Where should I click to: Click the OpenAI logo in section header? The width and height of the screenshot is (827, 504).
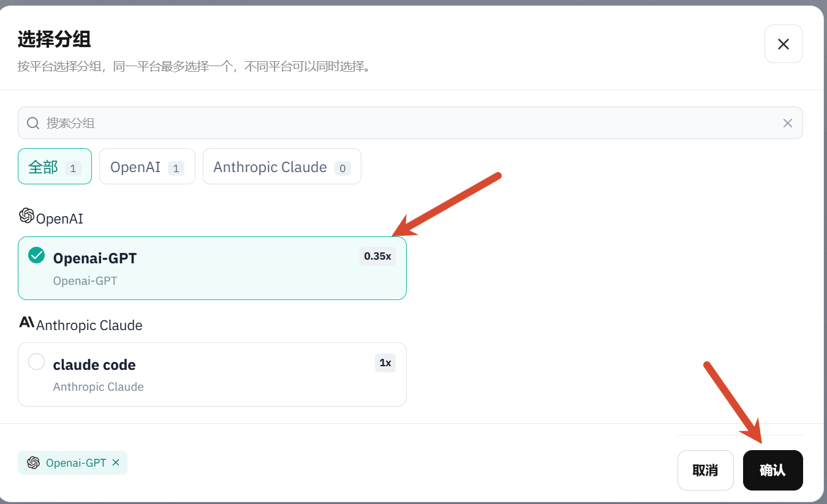26,216
